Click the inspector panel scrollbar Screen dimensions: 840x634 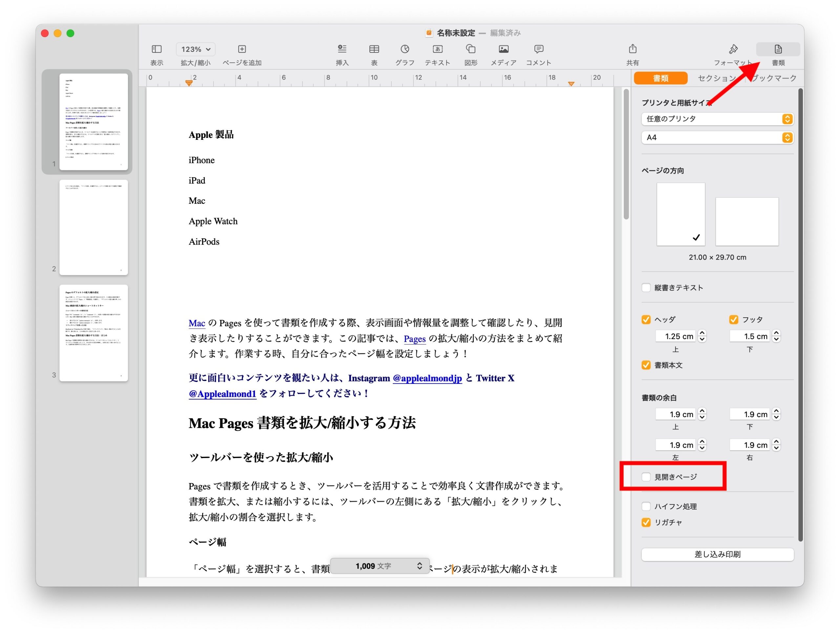(800, 314)
